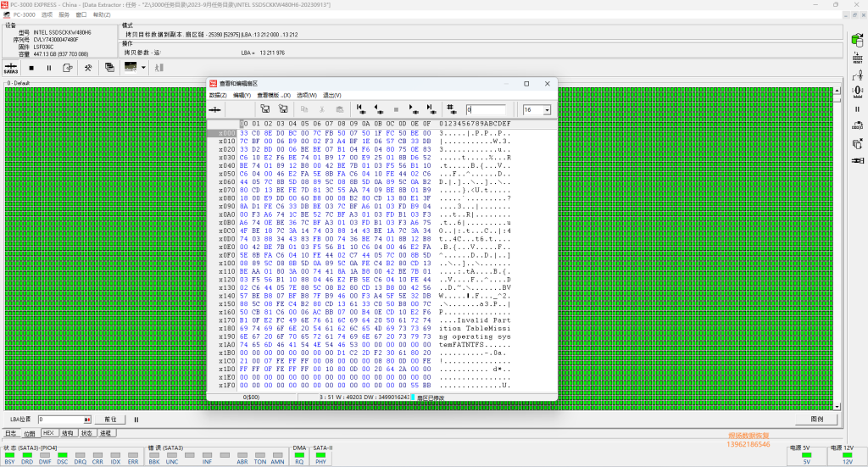868x467 pixels.
Task: Click the grayed exit running-man icon
Action: 159,68
